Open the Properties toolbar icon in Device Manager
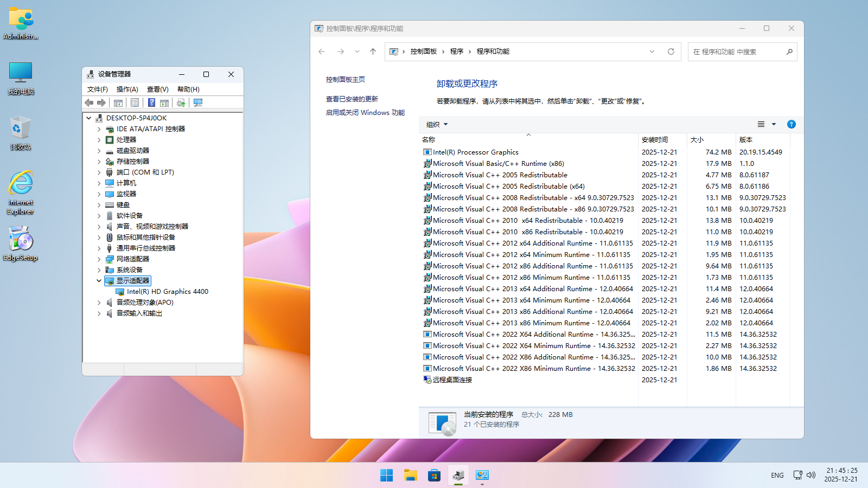Image resolution: width=868 pixels, height=488 pixels. click(x=135, y=102)
